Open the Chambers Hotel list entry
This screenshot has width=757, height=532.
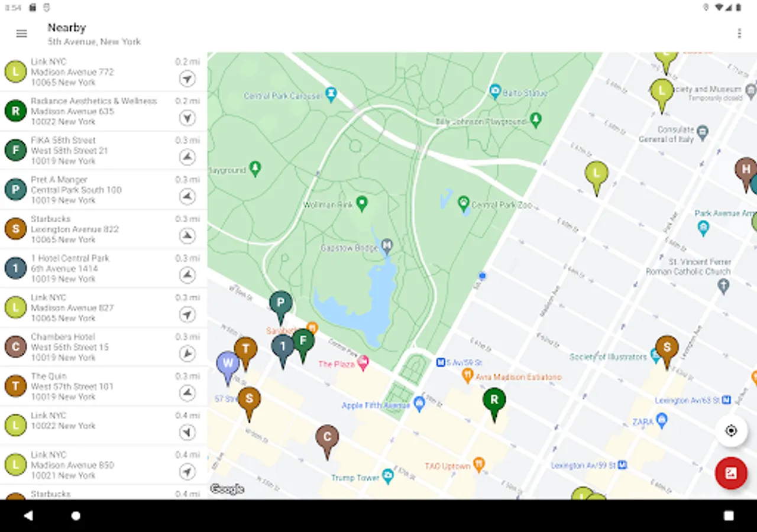(103, 347)
